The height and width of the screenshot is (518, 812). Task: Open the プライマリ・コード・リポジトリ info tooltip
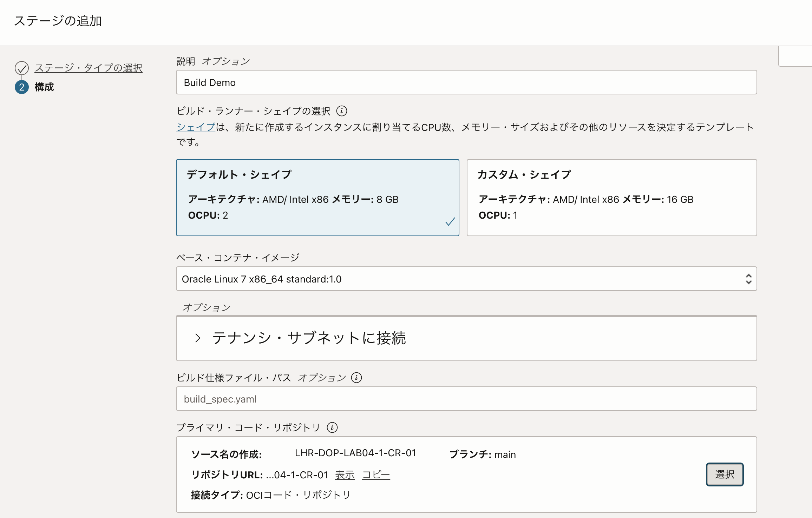click(332, 428)
